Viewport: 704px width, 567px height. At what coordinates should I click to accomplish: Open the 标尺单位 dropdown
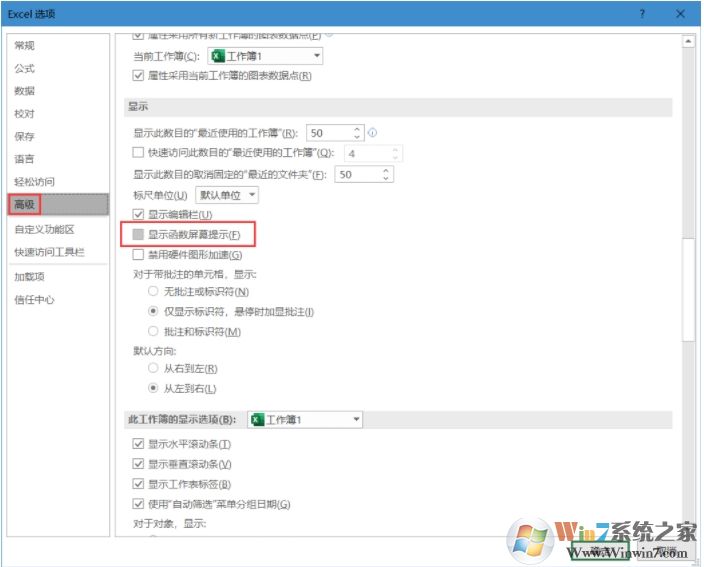coord(227,195)
